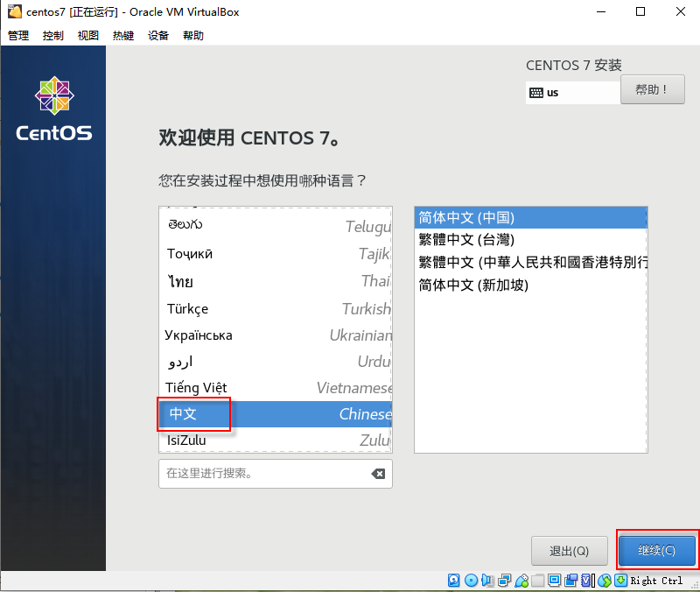
Task: Click the optical drive status icon
Action: [x=471, y=581]
